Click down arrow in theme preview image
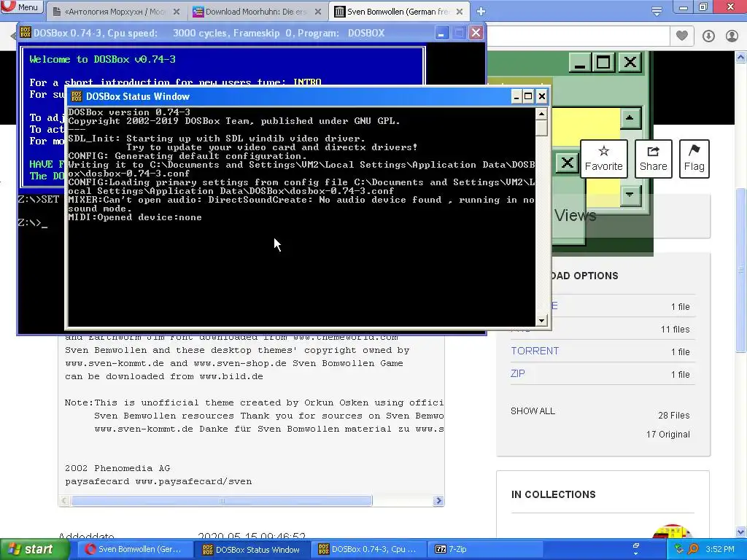This screenshot has height=560, width=747. click(x=630, y=195)
